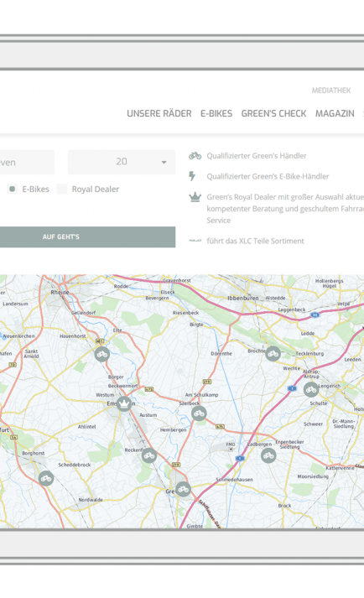364x598 pixels.
Task: Click the Green's Royal Dealer description text
Action: click(285, 209)
